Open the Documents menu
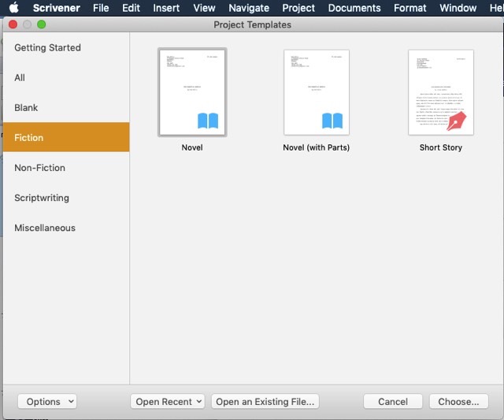Image resolution: width=504 pixels, height=420 pixels. [354, 8]
